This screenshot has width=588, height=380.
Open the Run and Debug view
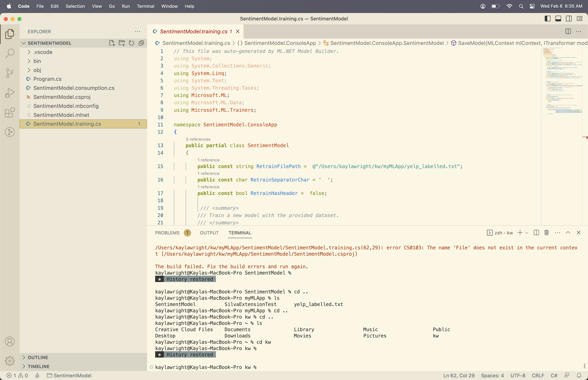pos(10,93)
